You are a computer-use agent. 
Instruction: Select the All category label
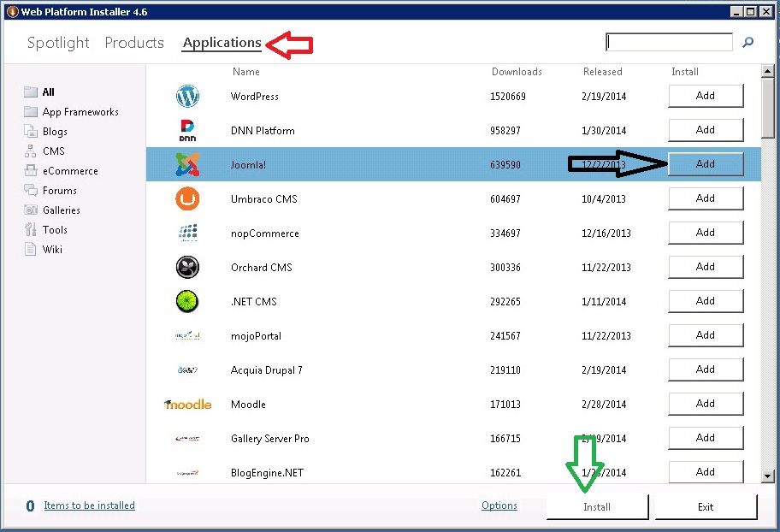(x=48, y=92)
